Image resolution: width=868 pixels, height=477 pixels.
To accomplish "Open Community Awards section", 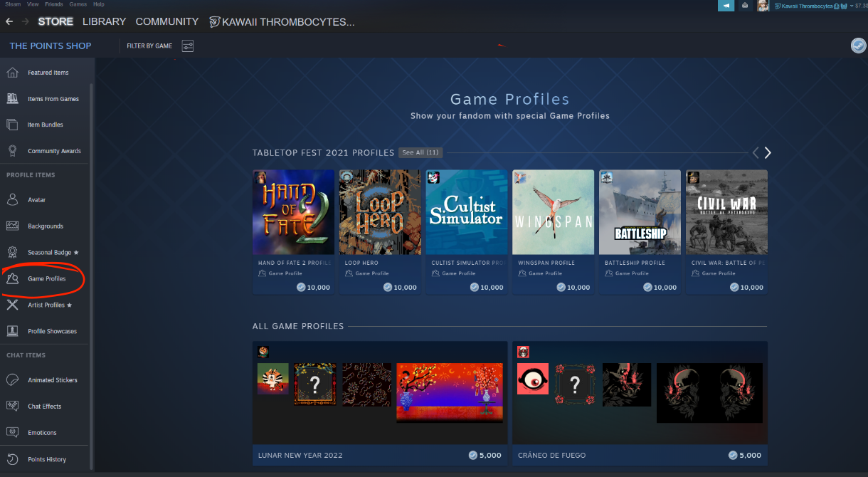I will point(46,151).
